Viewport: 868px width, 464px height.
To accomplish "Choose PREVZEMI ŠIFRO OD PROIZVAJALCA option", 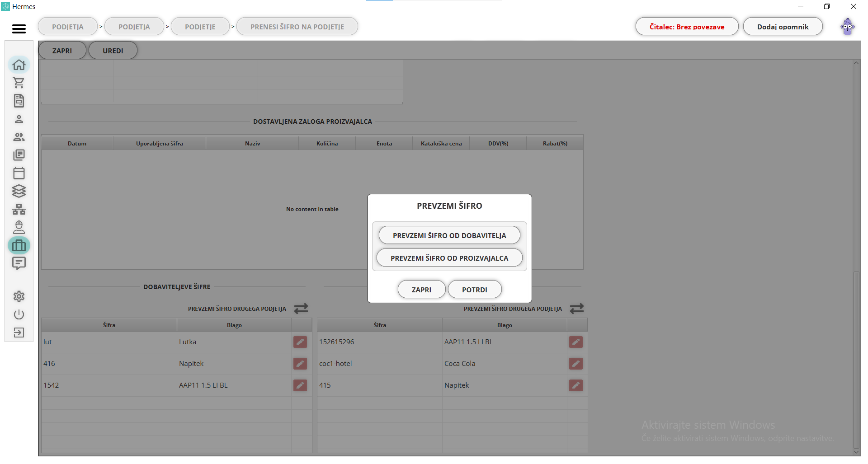I will pos(449,258).
